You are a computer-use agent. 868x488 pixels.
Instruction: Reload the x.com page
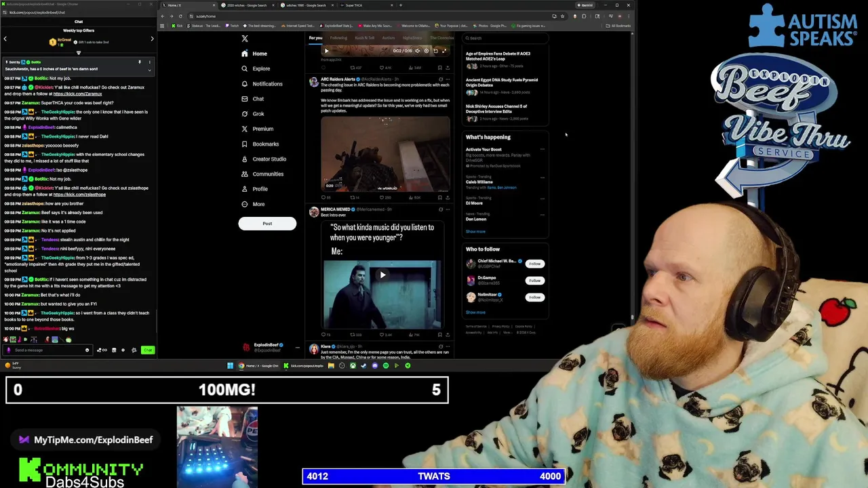pos(180,16)
